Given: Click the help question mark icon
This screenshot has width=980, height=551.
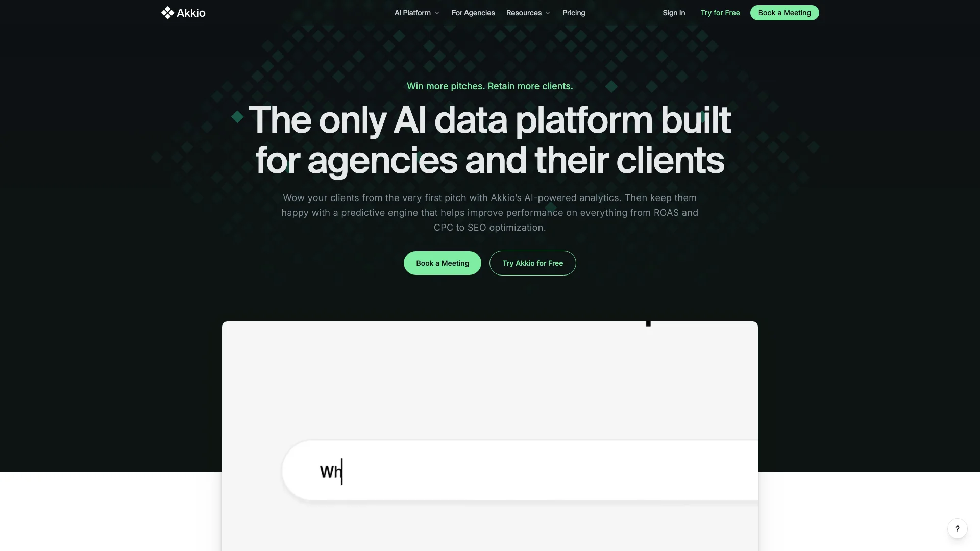Looking at the screenshot, I should point(958,529).
